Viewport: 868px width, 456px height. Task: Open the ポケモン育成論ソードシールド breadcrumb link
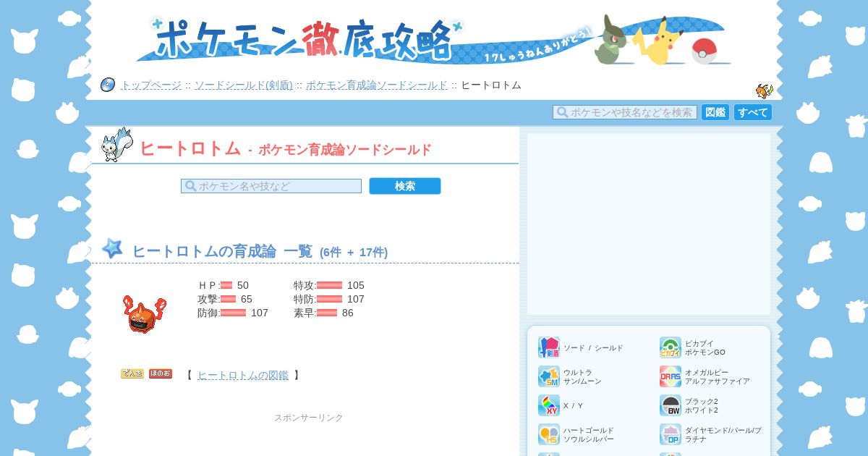tap(377, 85)
